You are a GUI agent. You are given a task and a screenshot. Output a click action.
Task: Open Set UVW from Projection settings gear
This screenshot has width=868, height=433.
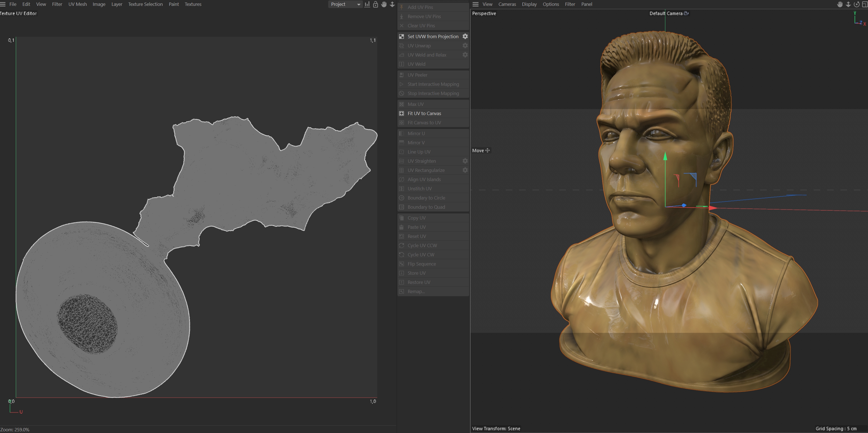[465, 37]
